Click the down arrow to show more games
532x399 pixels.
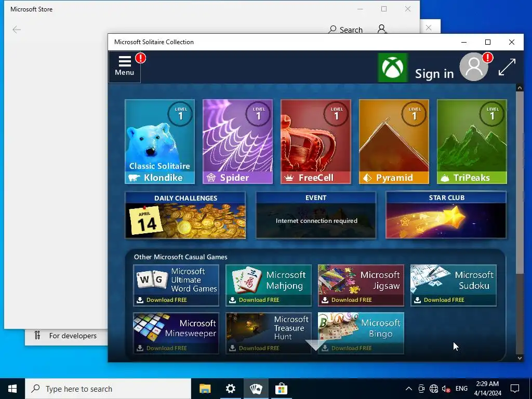[x=315, y=345]
